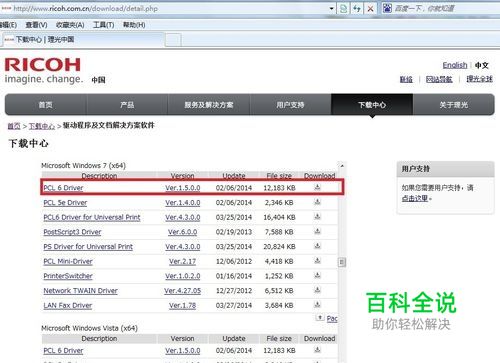Open the 查看(V) menu
The width and height of the screenshot is (500, 363).
tap(36, 25)
